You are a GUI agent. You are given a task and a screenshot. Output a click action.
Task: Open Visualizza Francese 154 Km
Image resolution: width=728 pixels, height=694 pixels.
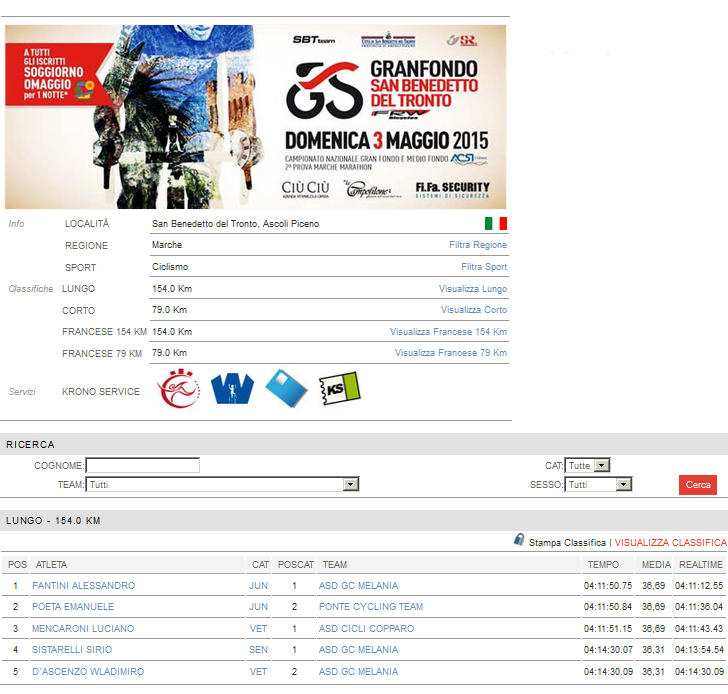pos(448,331)
